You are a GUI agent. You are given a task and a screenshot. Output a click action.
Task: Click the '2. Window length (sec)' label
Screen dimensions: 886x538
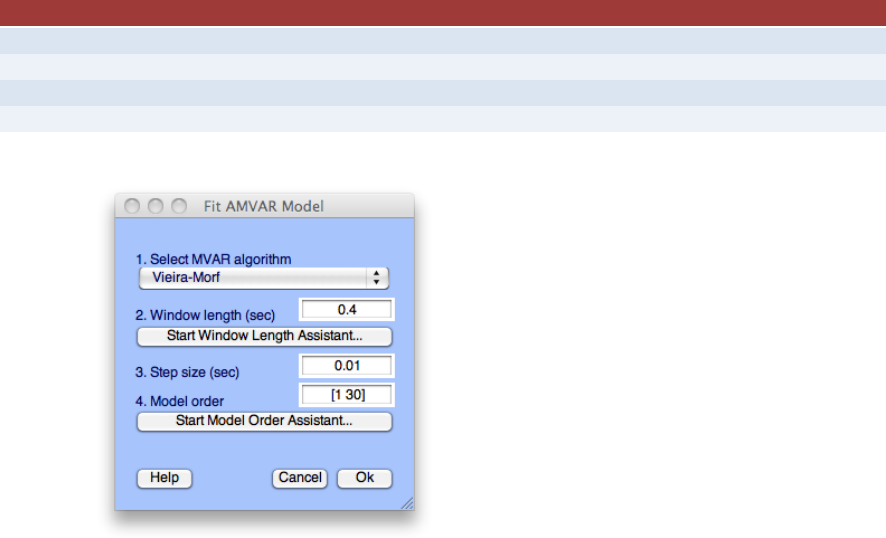click(205, 315)
